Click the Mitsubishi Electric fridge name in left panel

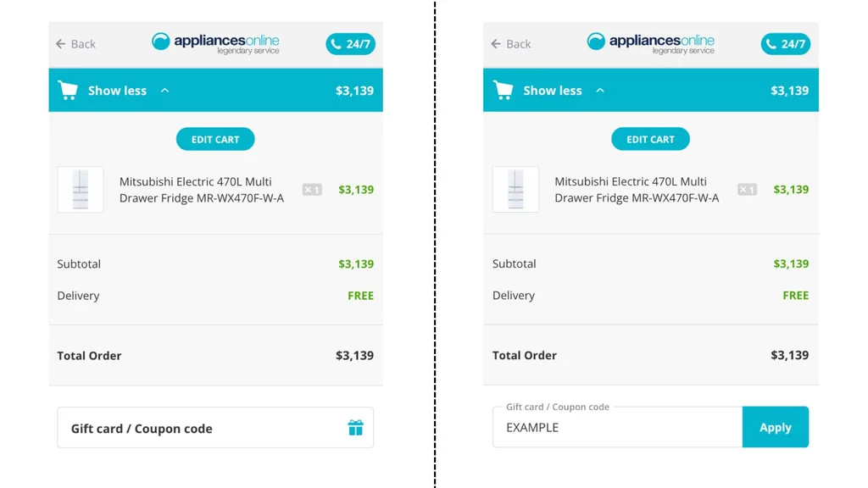(x=202, y=190)
